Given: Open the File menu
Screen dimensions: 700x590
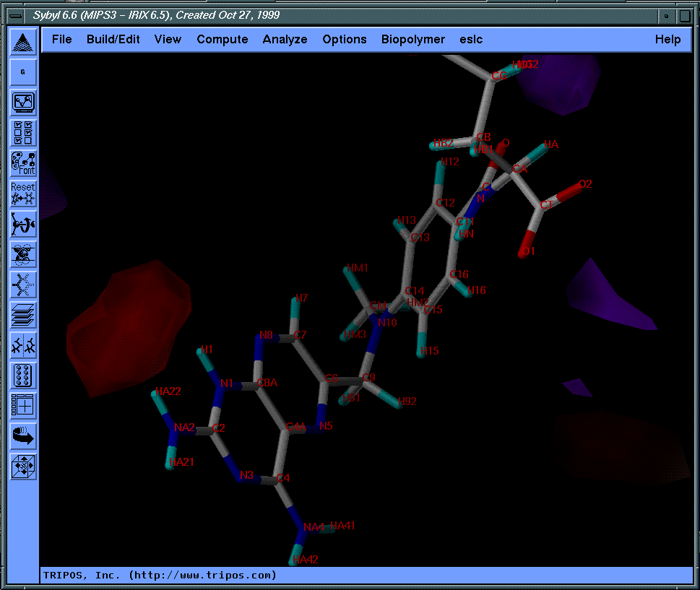Looking at the screenshot, I should point(62,40).
